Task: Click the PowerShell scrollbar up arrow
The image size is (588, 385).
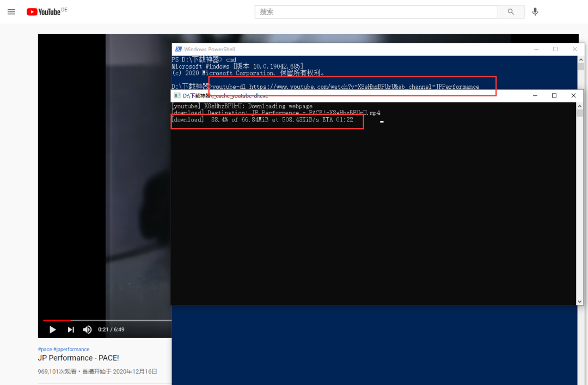Action: click(x=581, y=60)
